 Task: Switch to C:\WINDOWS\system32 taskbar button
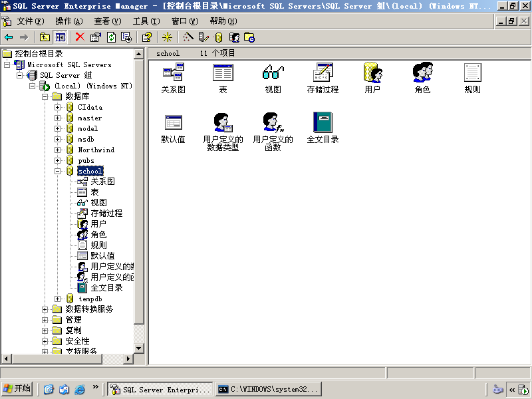269,389
